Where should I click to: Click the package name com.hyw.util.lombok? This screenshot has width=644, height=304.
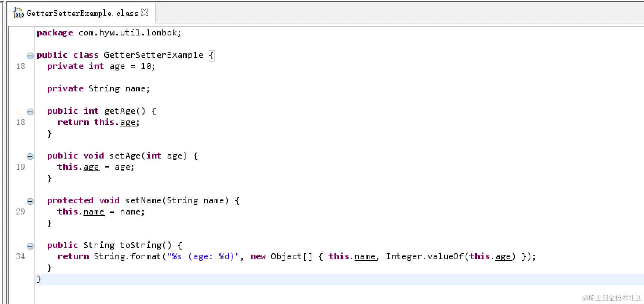click(127, 33)
